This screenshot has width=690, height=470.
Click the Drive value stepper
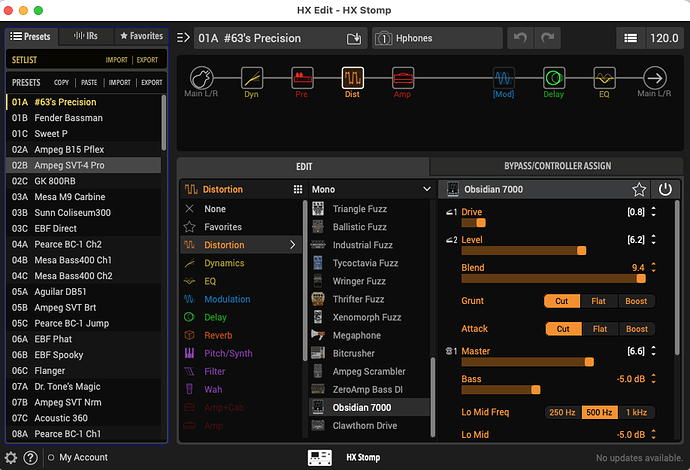click(x=653, y=212)
